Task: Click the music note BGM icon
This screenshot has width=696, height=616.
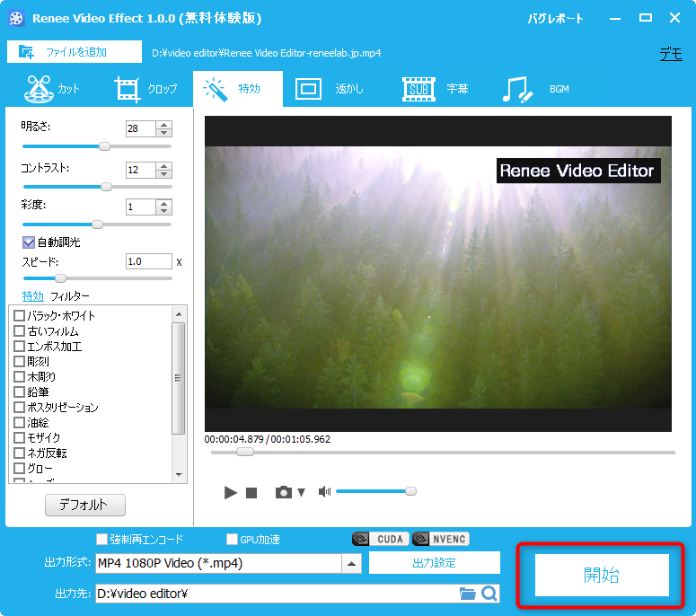Action: click(x=517, y=89)
